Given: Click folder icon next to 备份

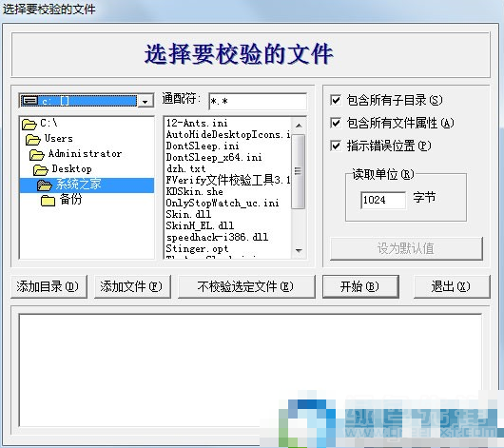Looking at the screenshot, I should [48, 201].
